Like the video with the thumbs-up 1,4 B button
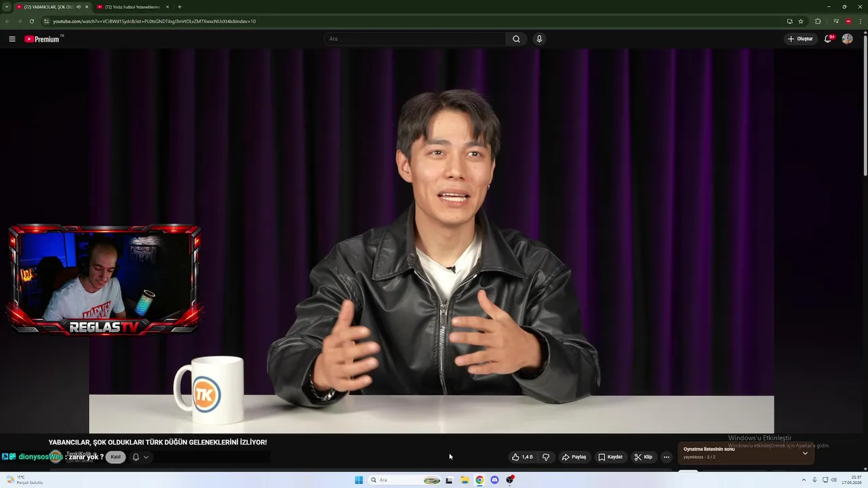This screenshot has height=488, width=868. pyautogui.click(x=521, y=457)
